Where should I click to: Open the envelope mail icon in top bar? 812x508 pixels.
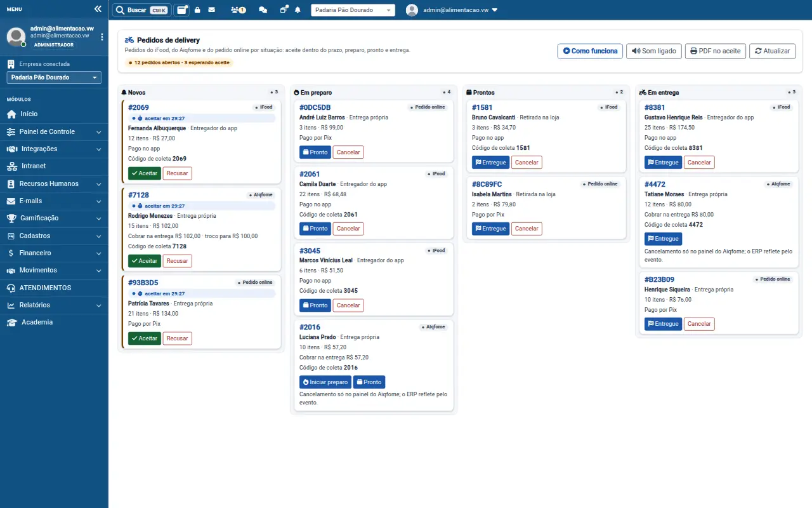click(211, 10)
